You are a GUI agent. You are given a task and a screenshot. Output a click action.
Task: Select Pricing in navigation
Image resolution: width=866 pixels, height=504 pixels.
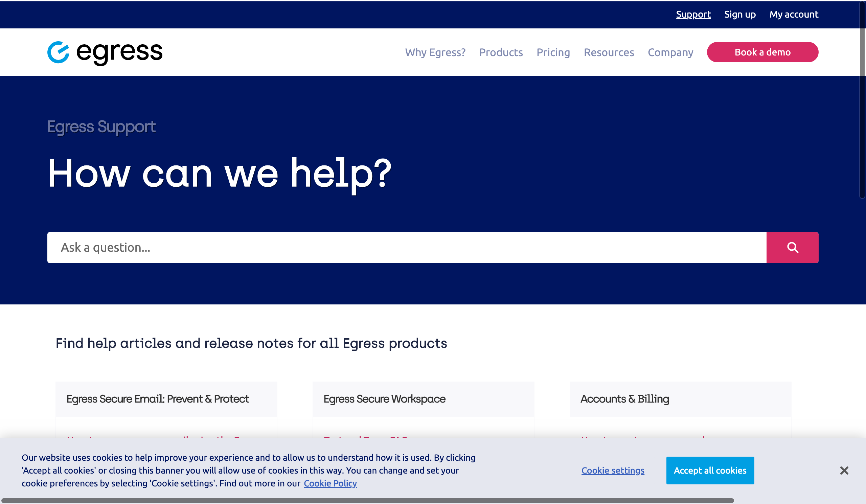pyautogui.click(x=553, y=52)
